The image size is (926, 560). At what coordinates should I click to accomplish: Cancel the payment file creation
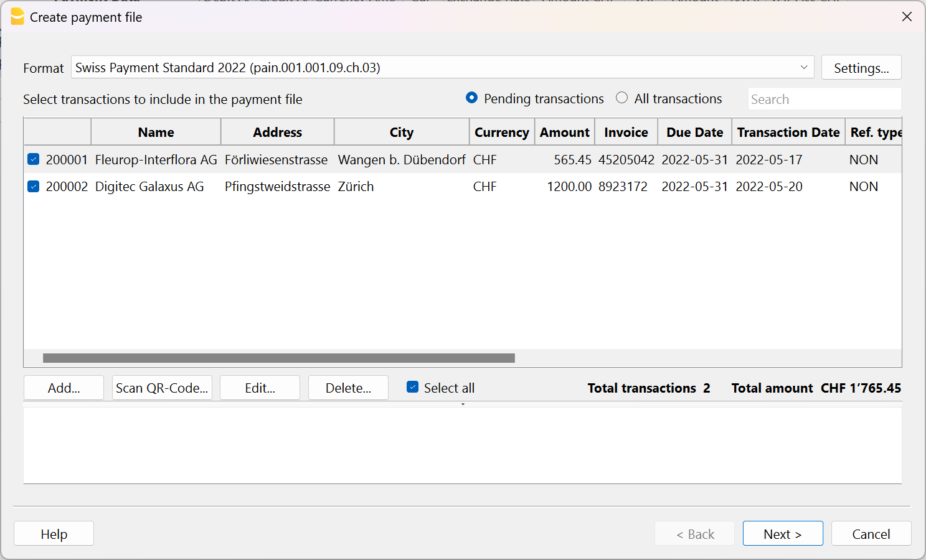tap(871, 533)
